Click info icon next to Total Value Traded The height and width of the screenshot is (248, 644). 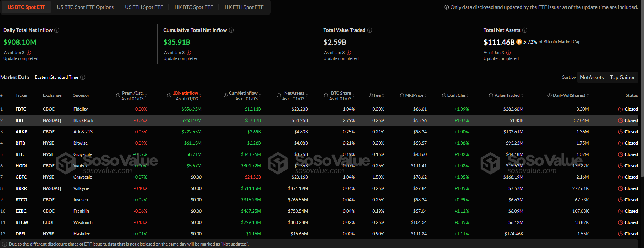coord(370,30)
